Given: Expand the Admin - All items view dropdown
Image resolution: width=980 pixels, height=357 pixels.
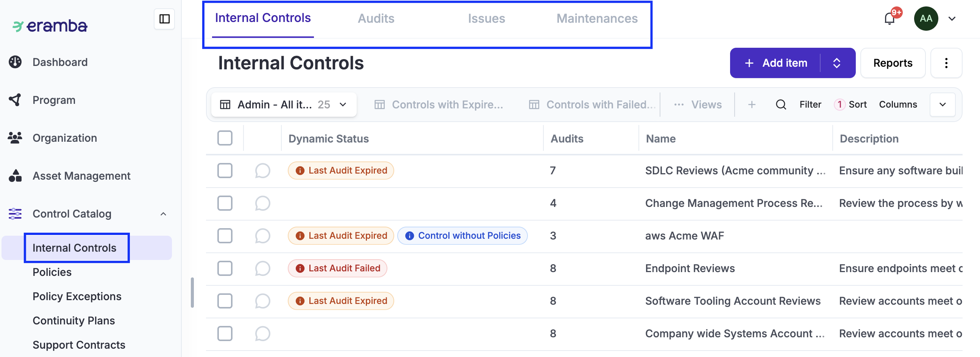Looking at the screenshot, I should (x=343, y=105).
